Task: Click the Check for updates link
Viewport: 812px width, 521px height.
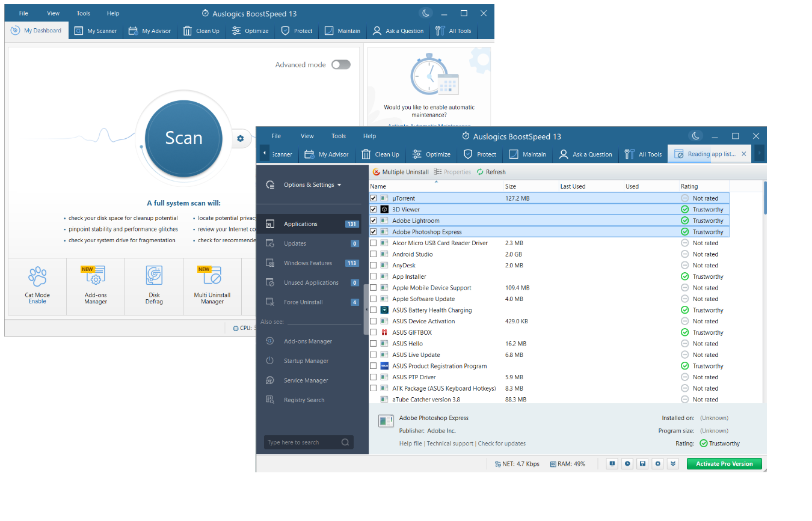Action: (502, 443)
